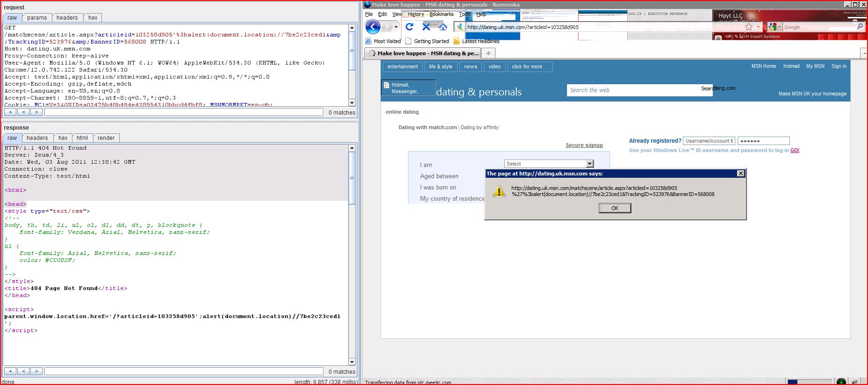This screenshot has height=385, width=868.
Task: Follow the My MSN link
Action: point(815,66)
